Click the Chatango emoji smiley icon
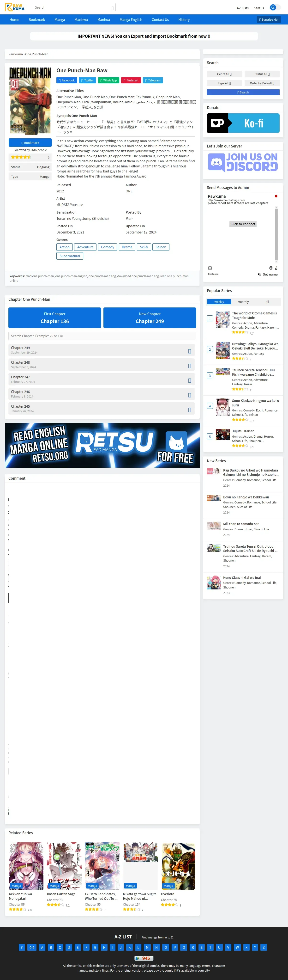 [x=270, y=268]
